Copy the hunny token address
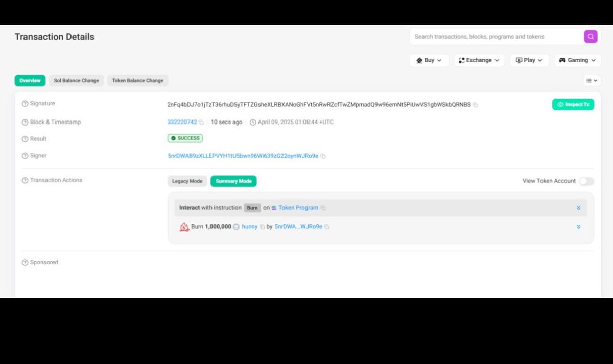This screenshot has height=364, width=613. click(262, 227)
